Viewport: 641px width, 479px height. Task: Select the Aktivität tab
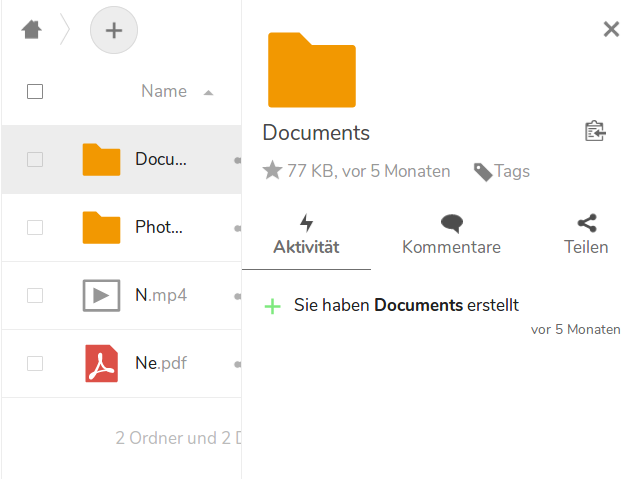pos(306,235)
